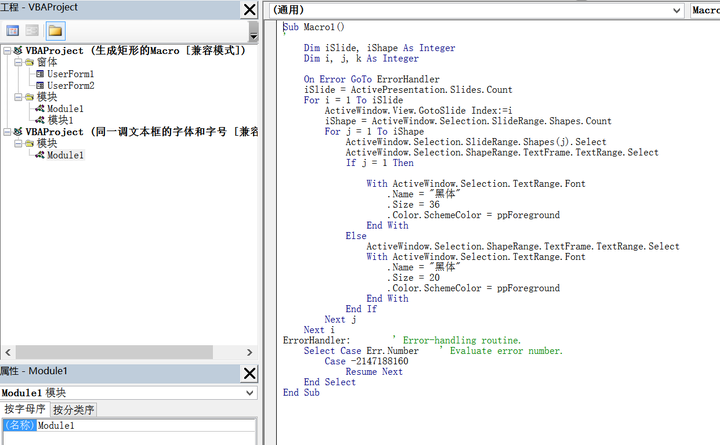
Task: Switch to the 按字母序 tab
Action: click(24, 410)
